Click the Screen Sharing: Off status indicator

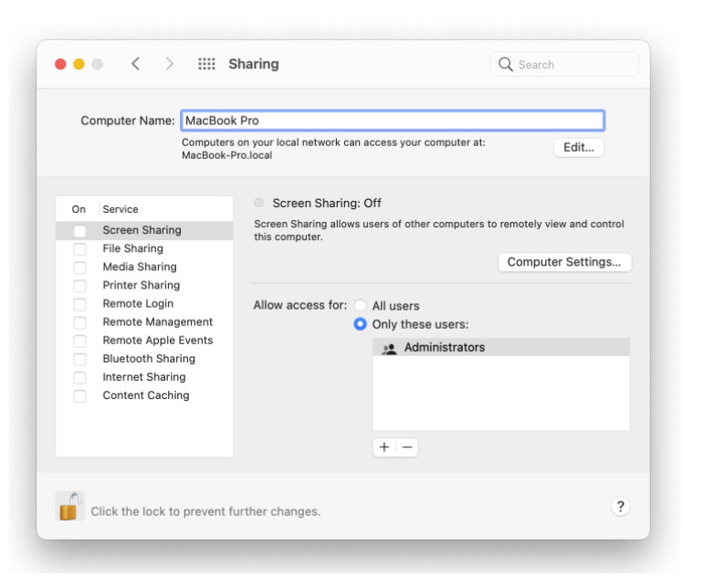pyautogui.click(x=258, y=203)
